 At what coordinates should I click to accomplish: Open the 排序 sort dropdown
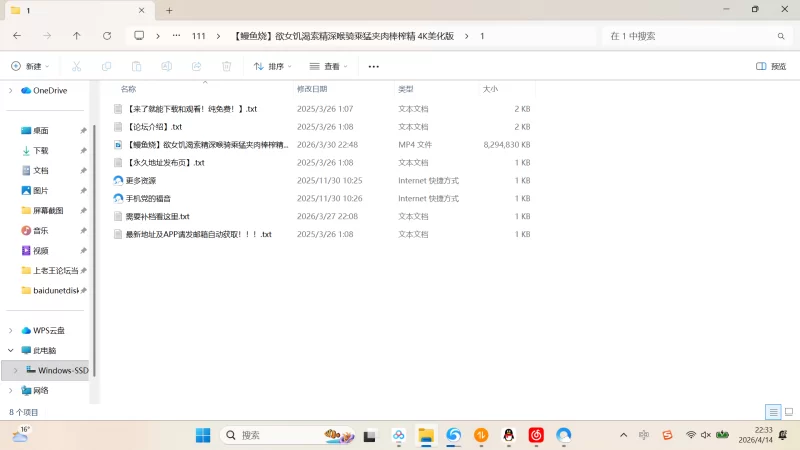coord(273,66)
